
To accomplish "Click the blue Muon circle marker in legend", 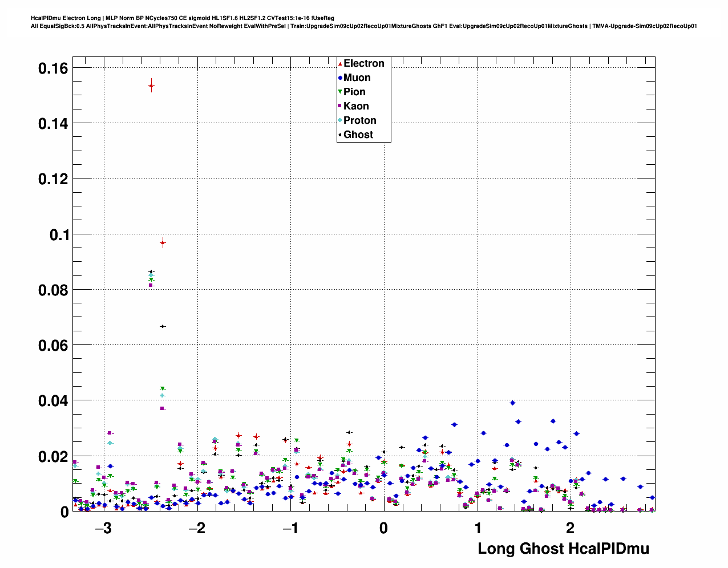I will 340,78.
